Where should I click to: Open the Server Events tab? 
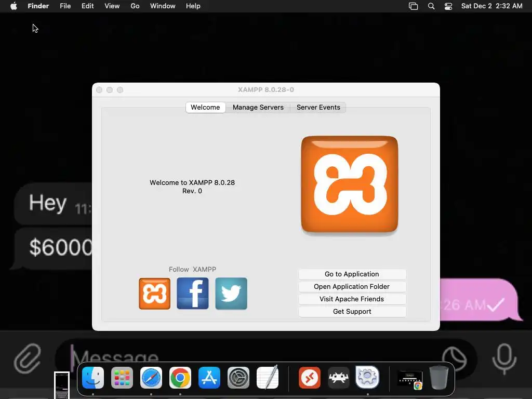coord(318,107)
